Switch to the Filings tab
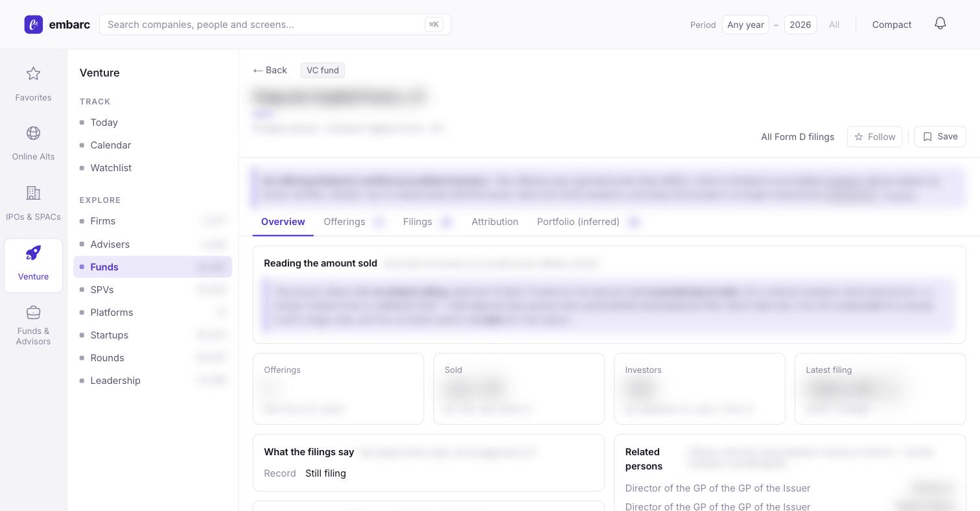The image size is (980, 511). [428, 222]
